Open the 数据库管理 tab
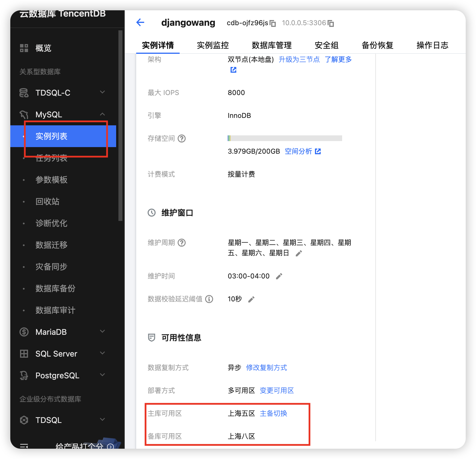The image size is (476, 459). click(272, 45)
